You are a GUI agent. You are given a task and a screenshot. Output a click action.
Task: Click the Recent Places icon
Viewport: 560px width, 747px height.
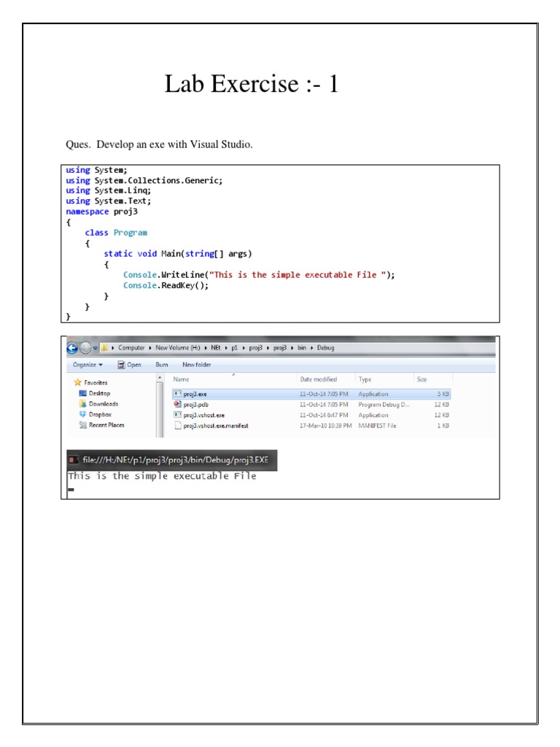click(83, 425)
